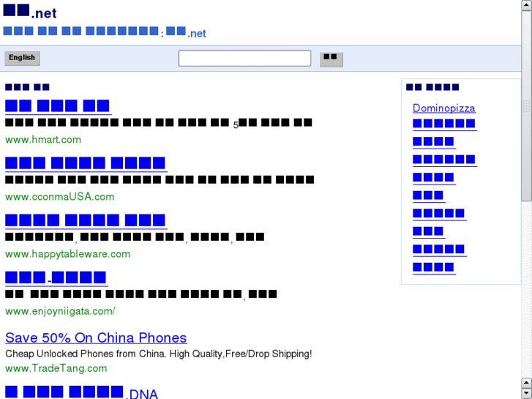
Task: Open the ad title above www.cconmaUSA.com
Action: click(86, 163)
